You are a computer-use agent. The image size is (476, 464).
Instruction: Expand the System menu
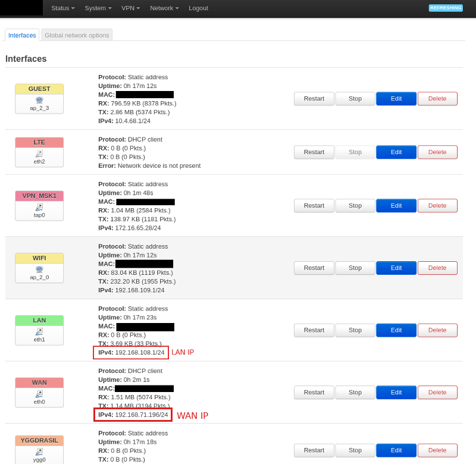point(98,8)
